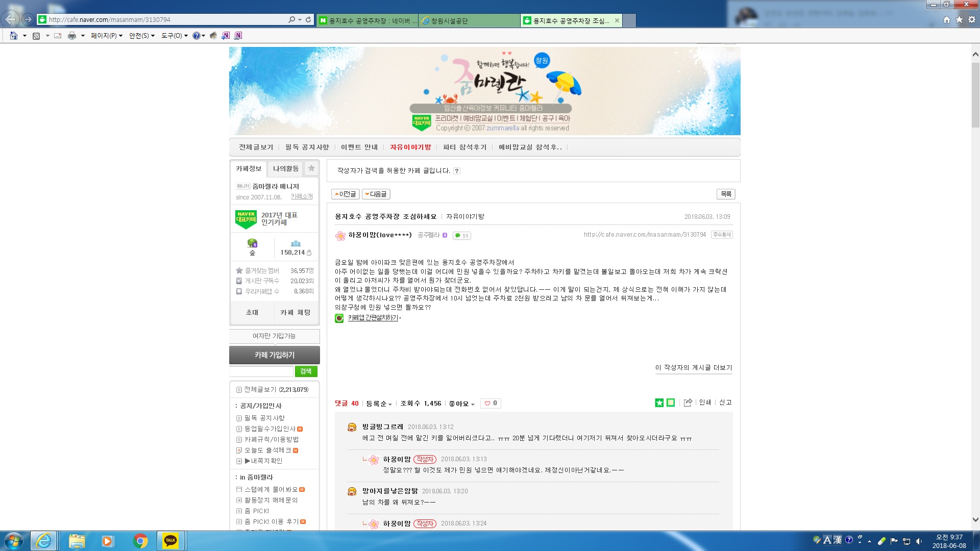
Task: Open the 안전(S) dropdown menu
Action: tap(142, 36)
